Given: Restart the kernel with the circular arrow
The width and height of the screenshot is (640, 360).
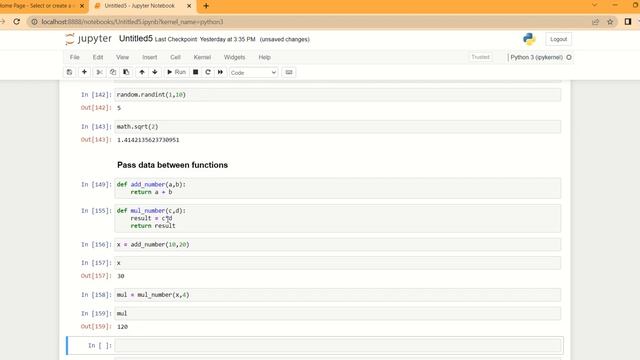Looking at the screenshot, I should click(x=208, y=72).
